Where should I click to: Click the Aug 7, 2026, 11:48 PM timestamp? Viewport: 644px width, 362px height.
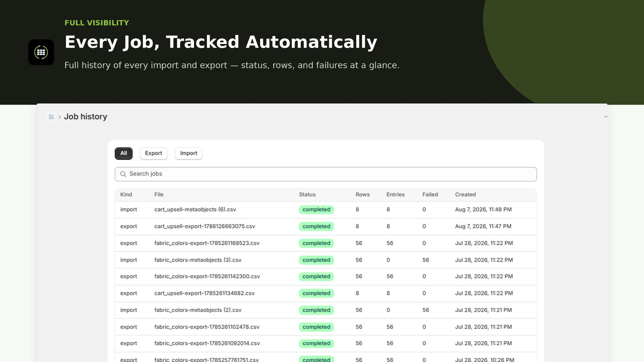483,210
